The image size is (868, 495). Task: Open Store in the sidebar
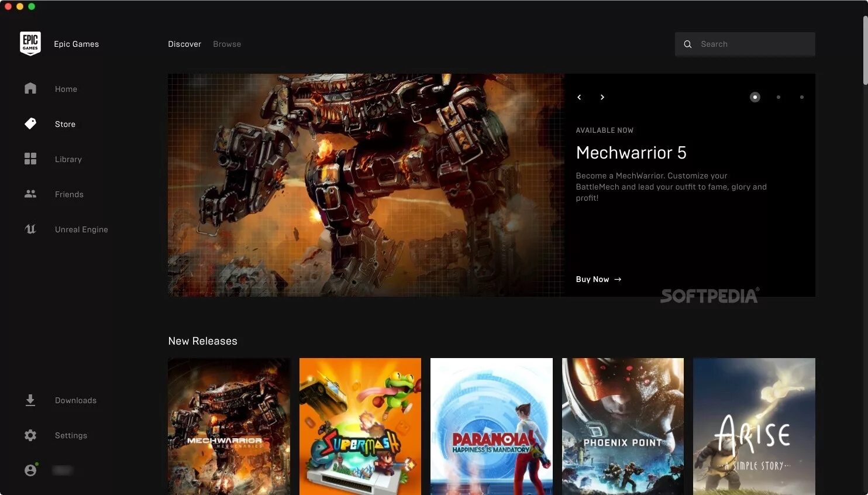click(x=65, y=124)
